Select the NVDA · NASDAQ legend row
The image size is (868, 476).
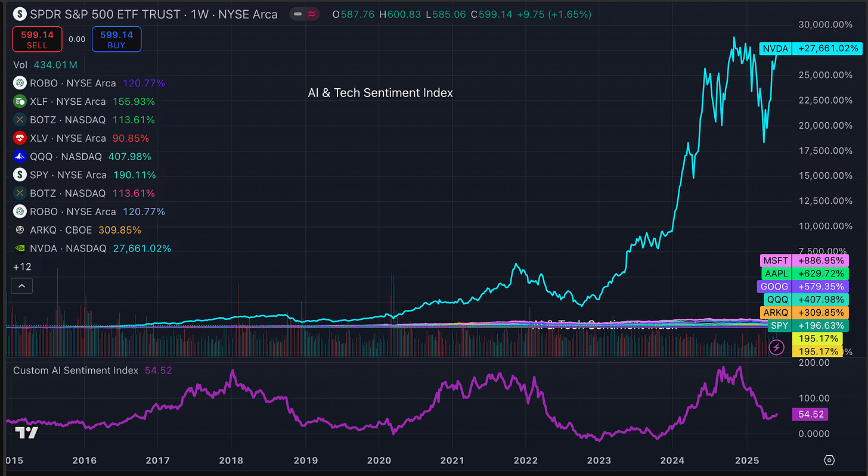pyautogui.click(x=92, y=248)
